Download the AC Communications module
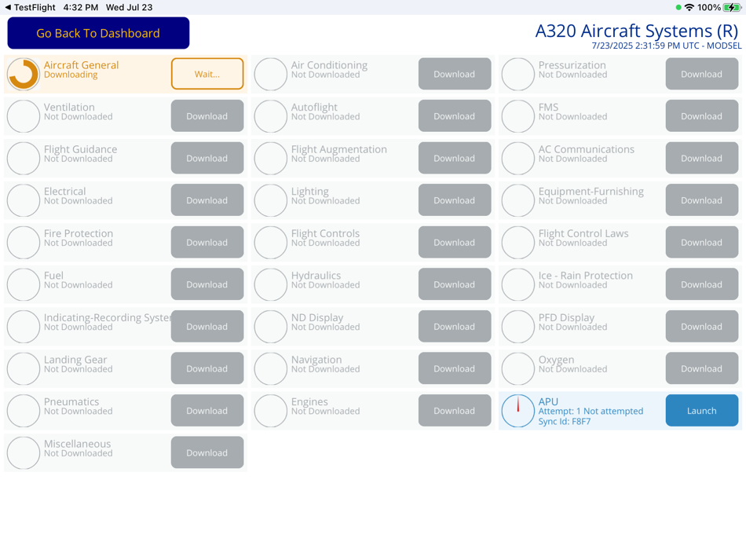 [x=702, y=158]
